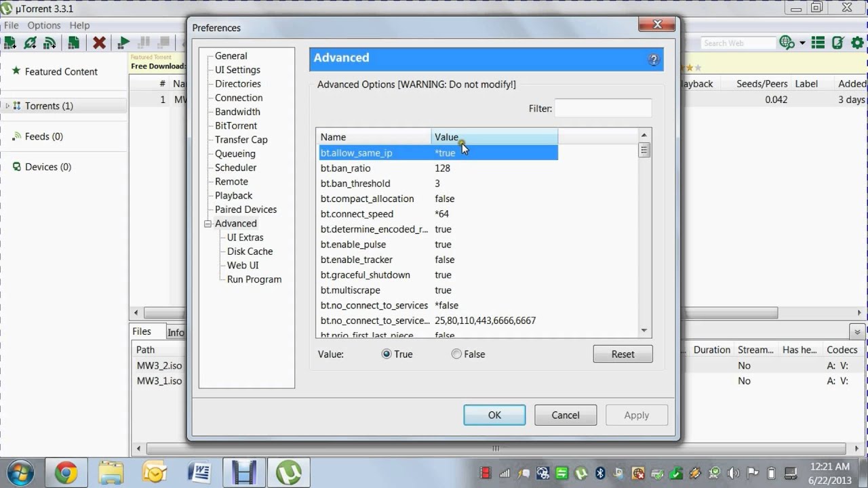The image size is (868, 488).
Task: Select Directories in preferences tree
Action: tap(238, 83)
